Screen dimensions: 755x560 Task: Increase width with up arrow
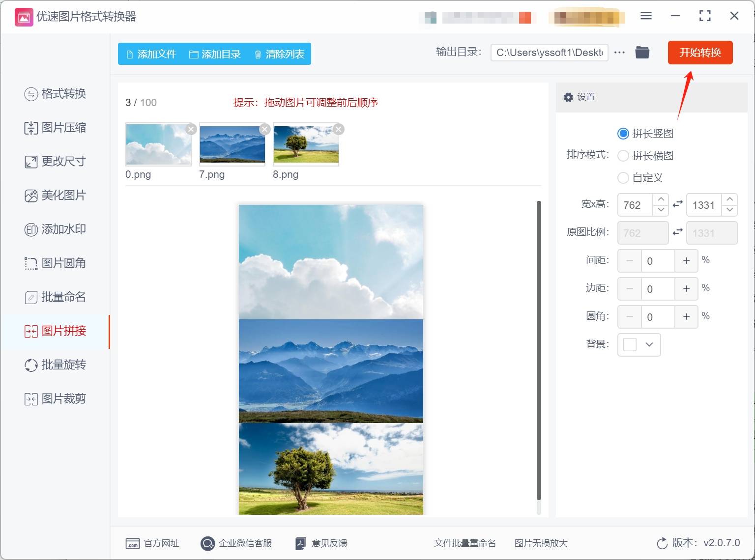click(x=661, y=199)
